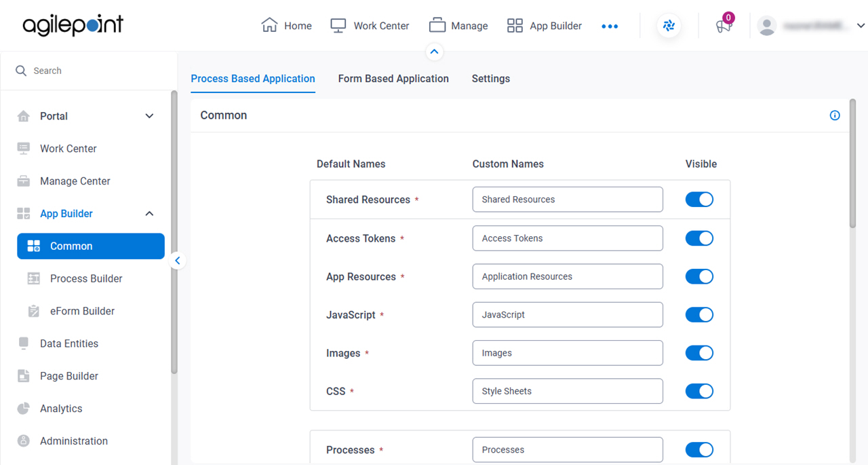Open the user account dropdown arrow
Screen dimensions: 868x465
(x=861, y=26)
